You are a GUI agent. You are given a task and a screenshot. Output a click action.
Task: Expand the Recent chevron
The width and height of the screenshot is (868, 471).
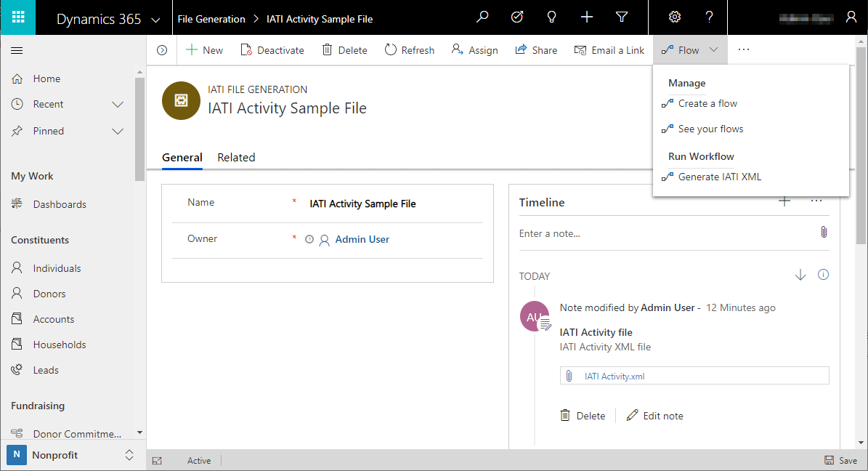coord(118,104)
